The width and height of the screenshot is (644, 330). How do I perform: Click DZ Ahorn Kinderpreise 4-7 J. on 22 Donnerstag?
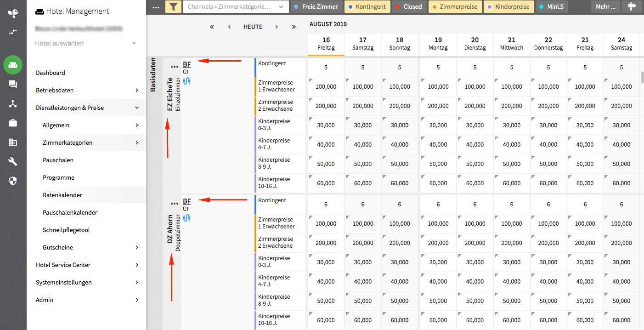coord(548,281)
